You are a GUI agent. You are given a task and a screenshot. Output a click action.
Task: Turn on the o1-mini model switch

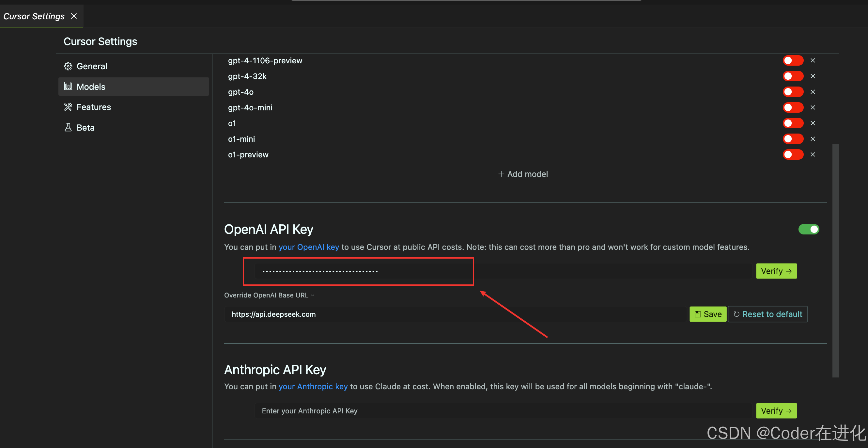(x=793, y=139)
